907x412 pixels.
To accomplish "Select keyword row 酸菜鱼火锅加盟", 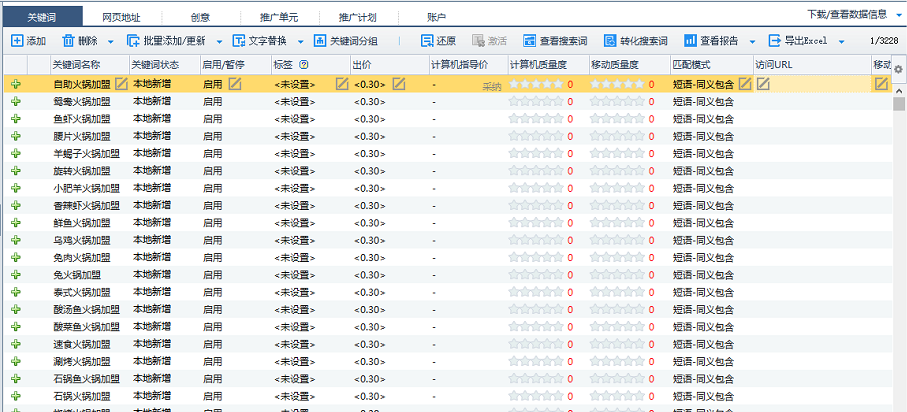I will (447, 326).
